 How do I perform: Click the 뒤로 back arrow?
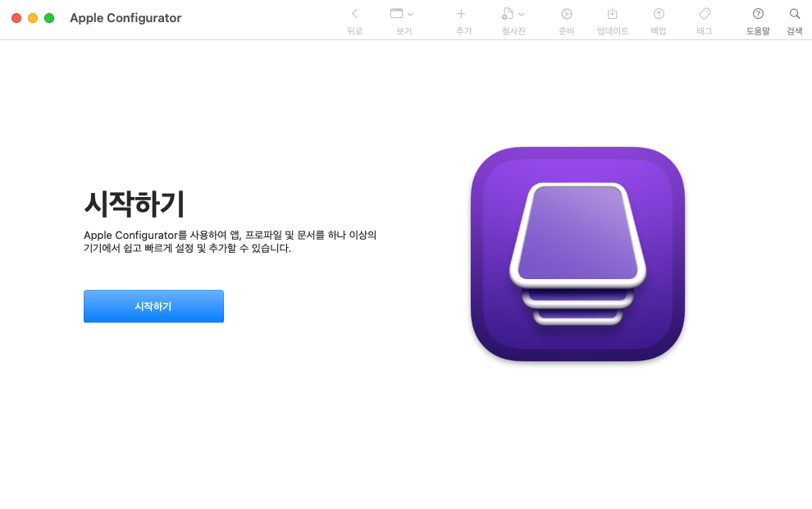click(x=354, y=14)
